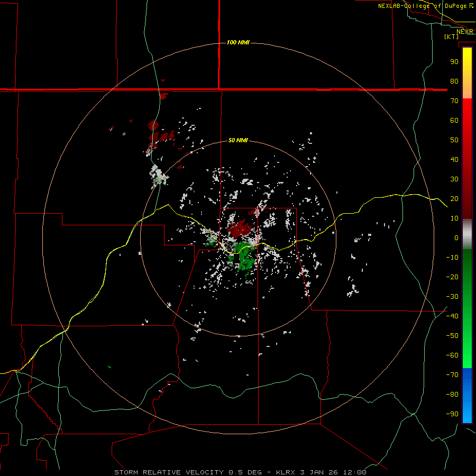The width and height of the screenshot is (476, 476).
Task: Click the 0 value on the velocity scale
Action: [x=456, y=237]
